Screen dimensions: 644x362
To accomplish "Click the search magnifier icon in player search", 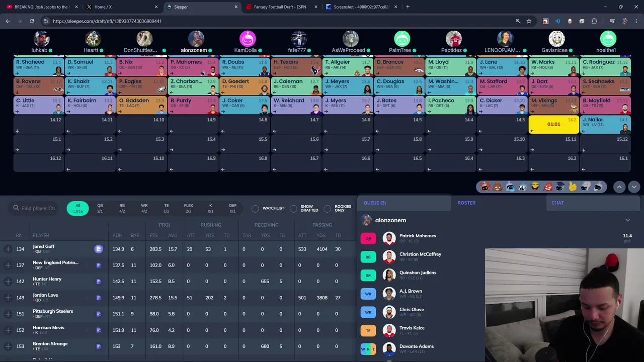I will point(16,208).
